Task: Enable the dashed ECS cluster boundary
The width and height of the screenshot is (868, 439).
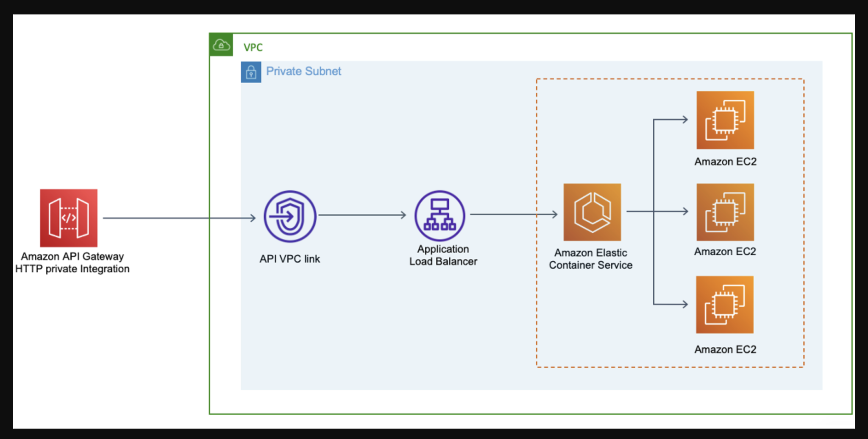Action: tap(670, 78)
